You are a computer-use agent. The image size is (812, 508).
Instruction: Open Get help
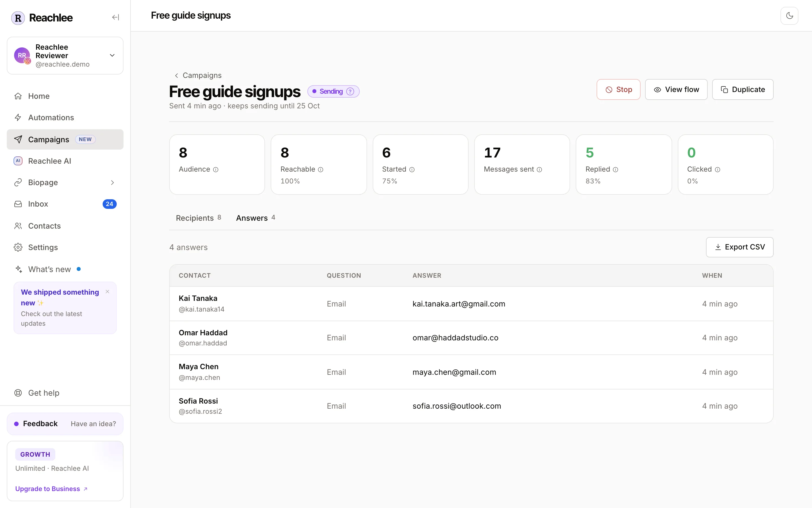[65, 393]
